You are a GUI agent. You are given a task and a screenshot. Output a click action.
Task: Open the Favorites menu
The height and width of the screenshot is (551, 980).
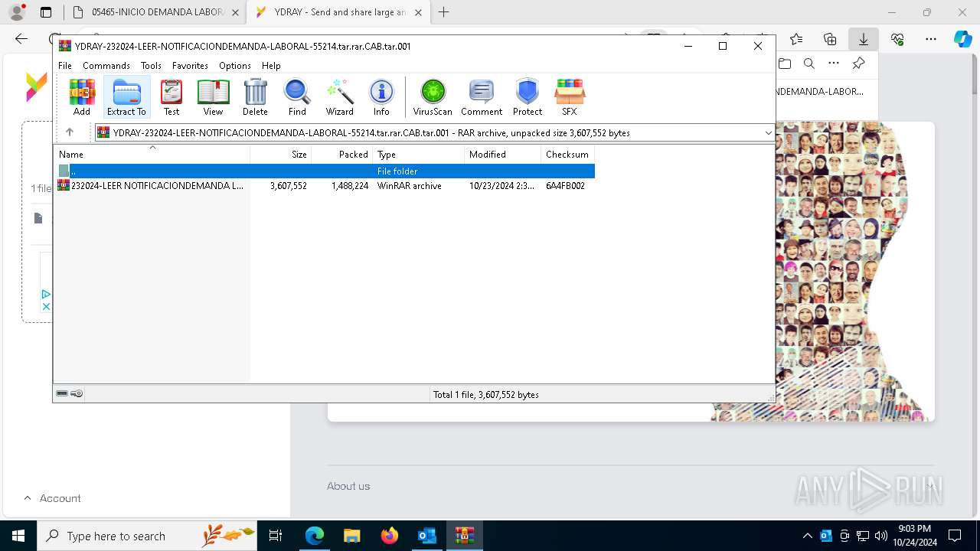point(190,66)
